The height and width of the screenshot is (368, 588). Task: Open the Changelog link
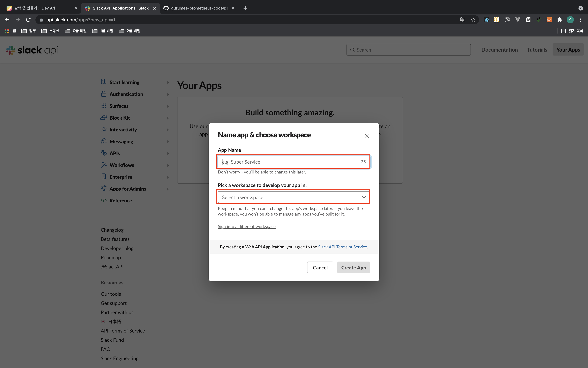112,230
